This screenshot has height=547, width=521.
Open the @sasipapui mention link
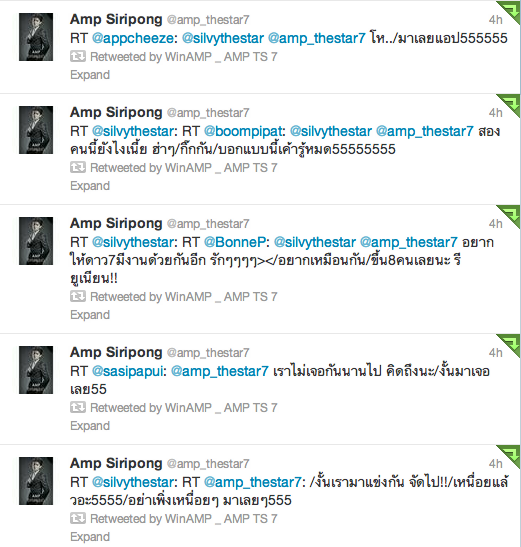tap(127, 372)
